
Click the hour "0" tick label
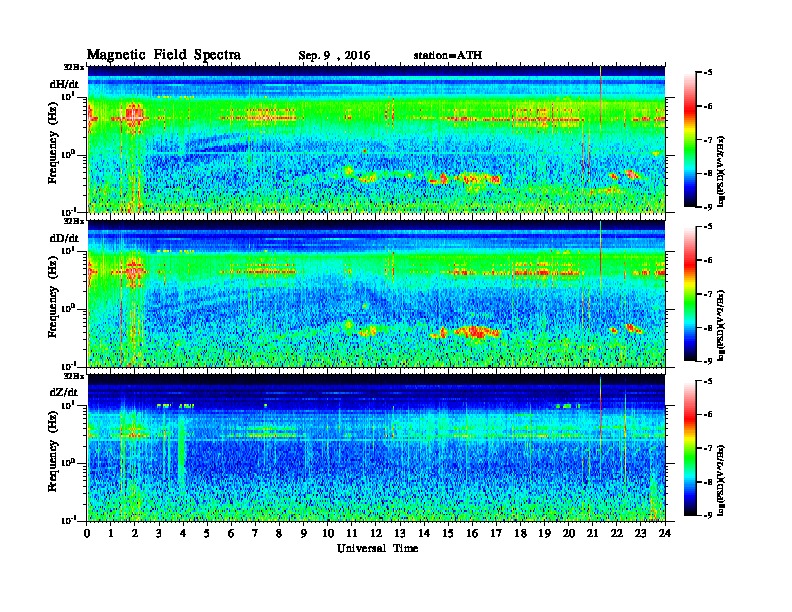tap(87, 534)
